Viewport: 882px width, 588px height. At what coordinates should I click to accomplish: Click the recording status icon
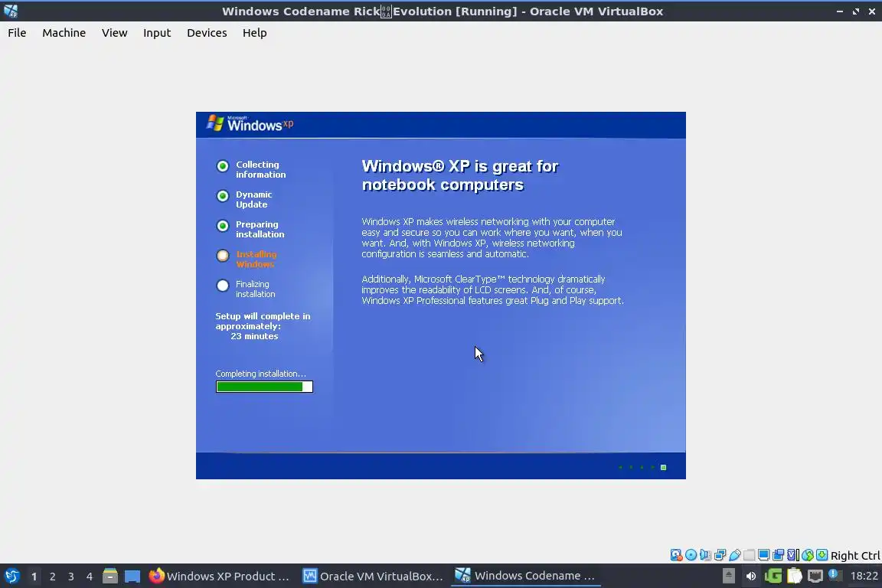click(779, 555)
